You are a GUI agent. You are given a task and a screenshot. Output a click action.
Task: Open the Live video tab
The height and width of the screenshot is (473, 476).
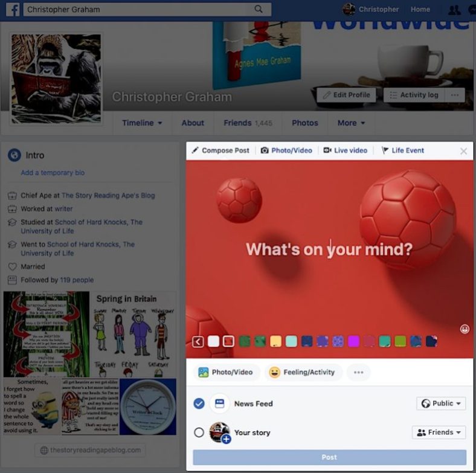tap(345, 150)
